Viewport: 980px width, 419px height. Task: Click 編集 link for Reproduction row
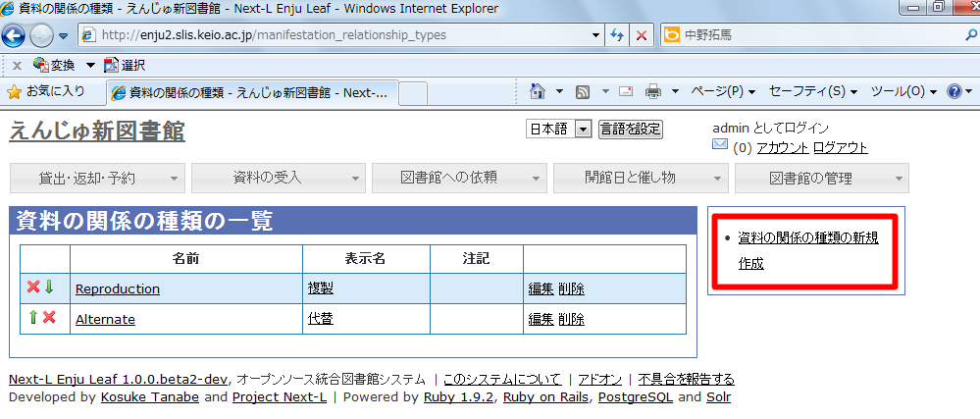(541, 288)
